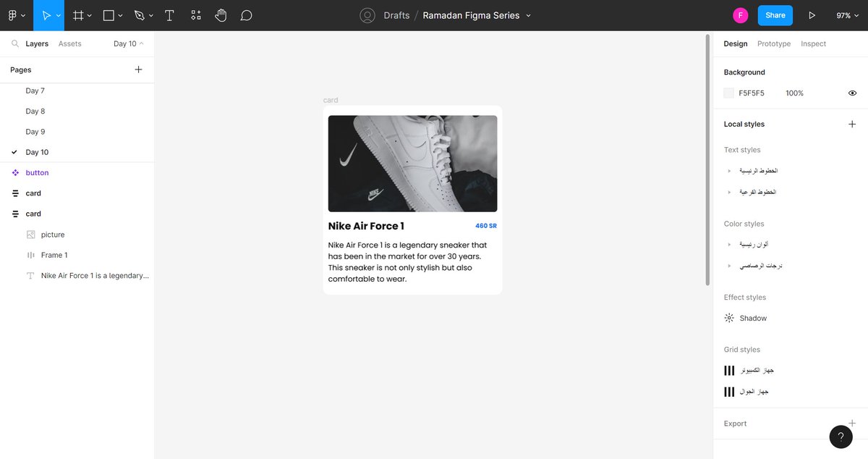This screenshot has height=459, width=868.
Task: Select the Rectangle shape tool
Action: pyautogui.click(x=109, y=15)
